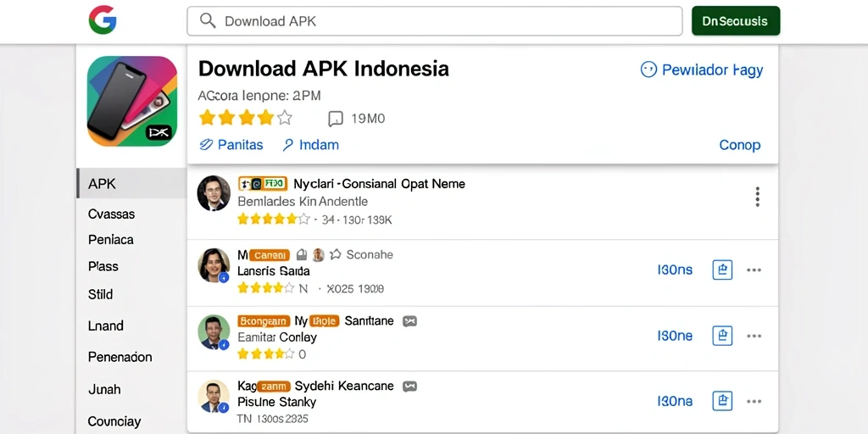
Task: Click the lock icon in Lansris Saıda row
Action: [x=301, y=254]
